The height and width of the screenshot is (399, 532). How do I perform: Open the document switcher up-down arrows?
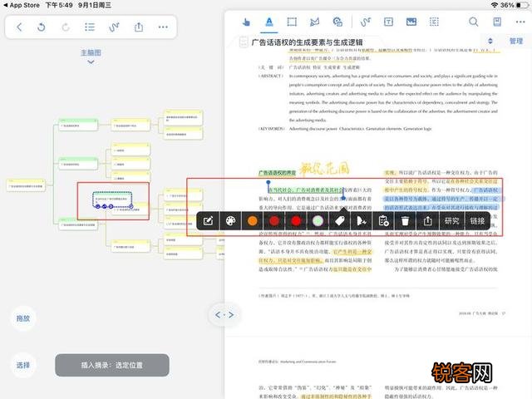point(490,41)
